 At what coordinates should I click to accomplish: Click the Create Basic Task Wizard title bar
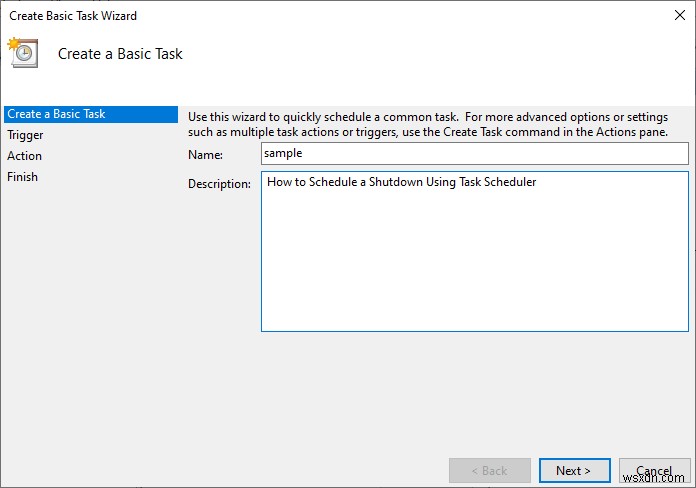[x=300, y=16]
